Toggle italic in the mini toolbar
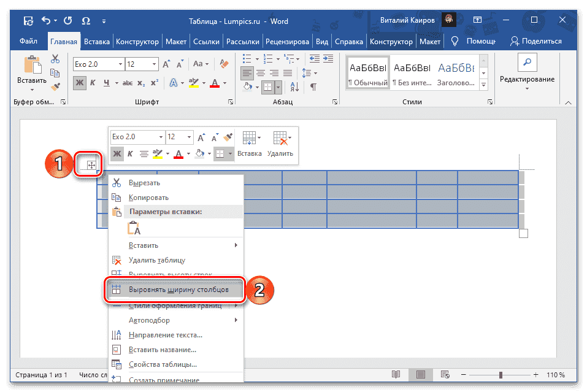Screen dimensions: 587x392 130,154
